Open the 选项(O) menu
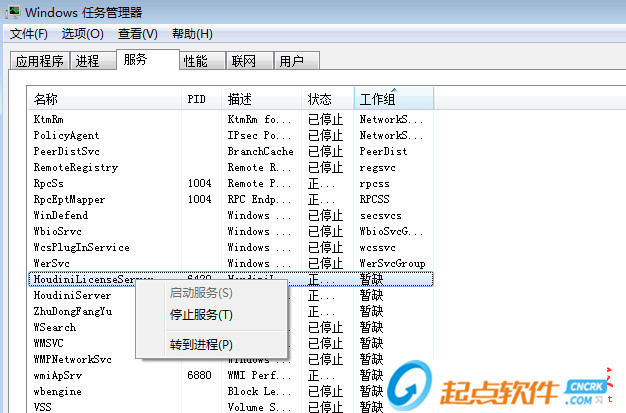 (x=82, y=34)
